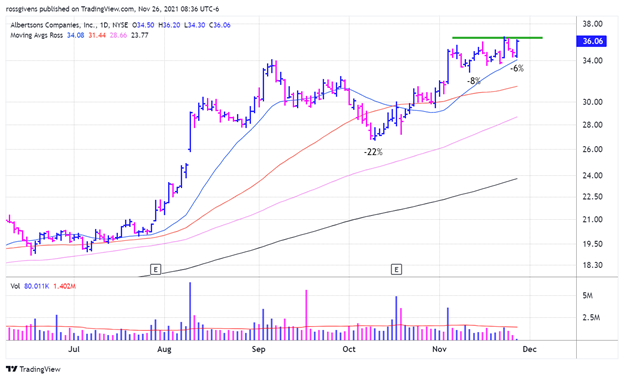Click the 30.00 price axis label

pyautogui.click(x=593, y=102)
